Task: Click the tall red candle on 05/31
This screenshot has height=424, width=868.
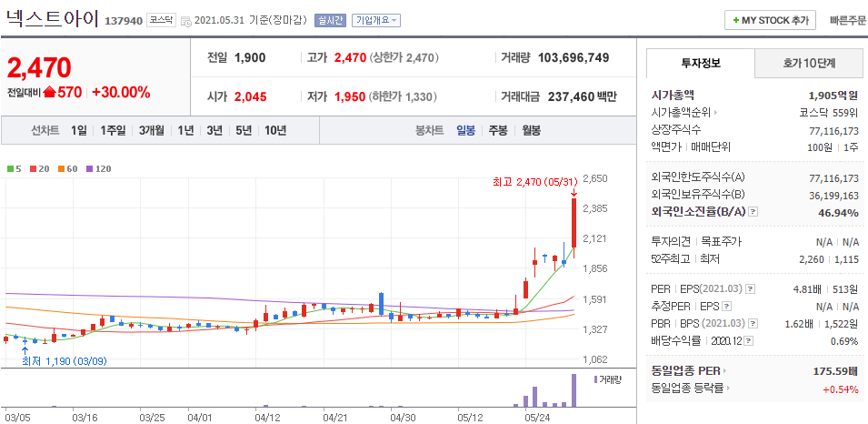Action: click(574, 223)
